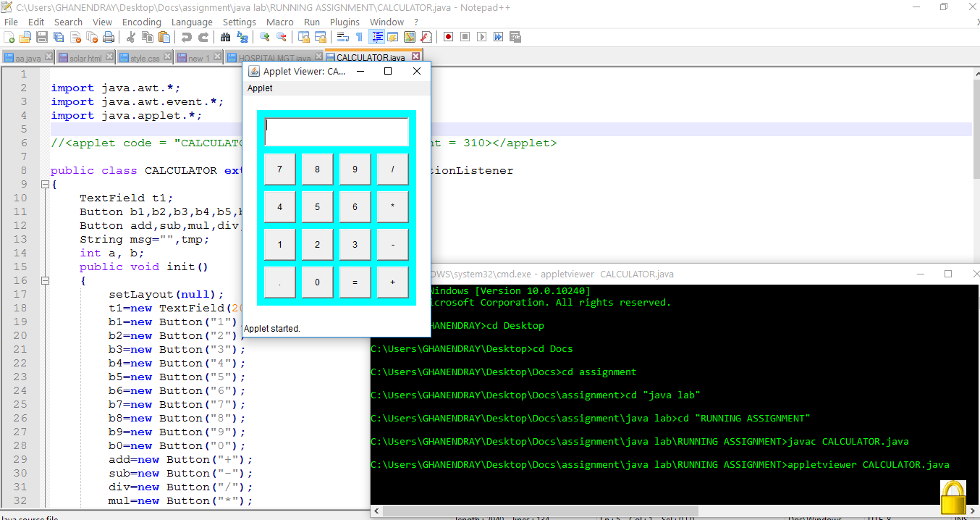Click the Redo toolbar icon
The width and height of the screenshot is (980, 520).
click(x=203, y=37)
